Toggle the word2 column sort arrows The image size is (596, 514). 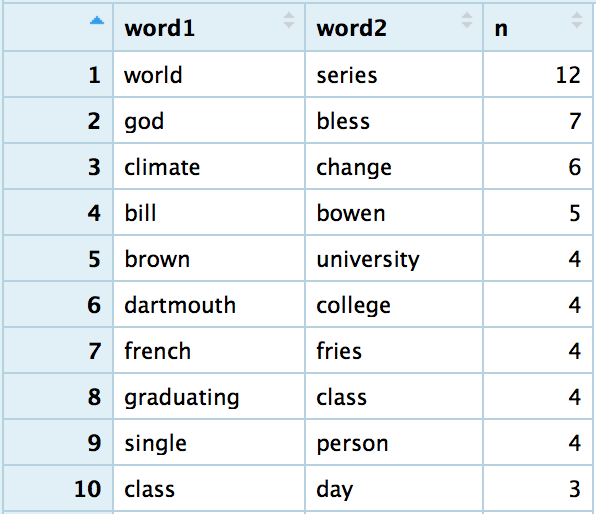(467, 20)
